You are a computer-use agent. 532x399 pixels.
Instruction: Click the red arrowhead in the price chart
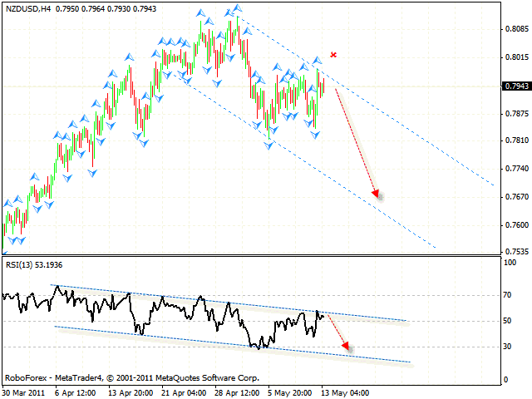coord(377,194)
